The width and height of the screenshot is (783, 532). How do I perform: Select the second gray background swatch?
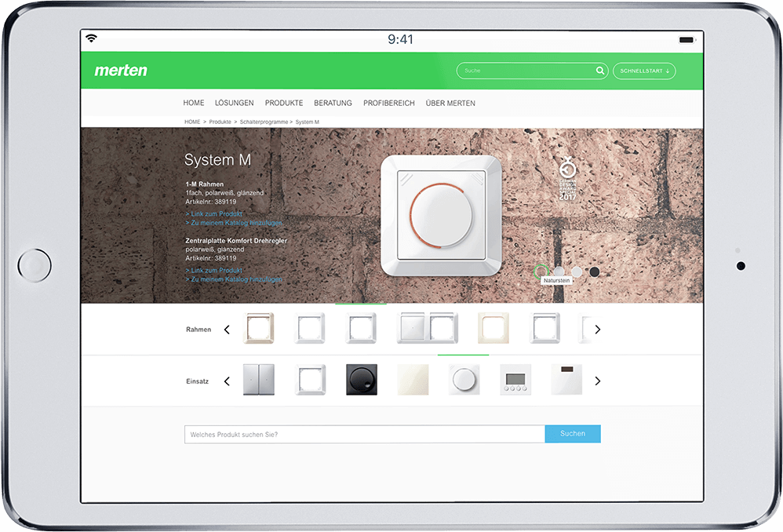click(559, 271)
